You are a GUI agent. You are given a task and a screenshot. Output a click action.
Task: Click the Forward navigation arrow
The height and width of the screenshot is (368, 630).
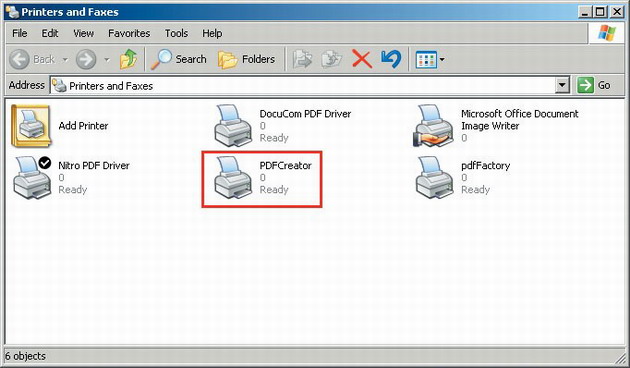[x=86, y=59]
